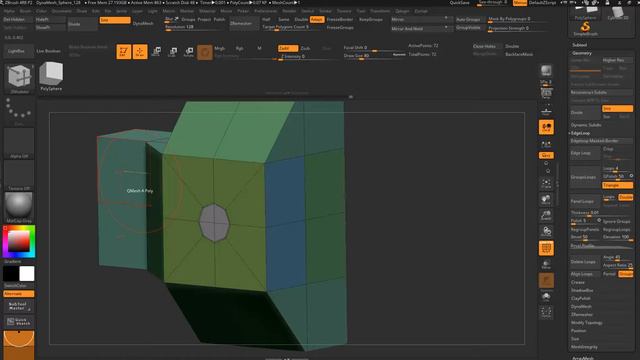This screenshot has height=360, width=640.
Task: Click the Edge Loop button
Action: (x=584, y=153)
